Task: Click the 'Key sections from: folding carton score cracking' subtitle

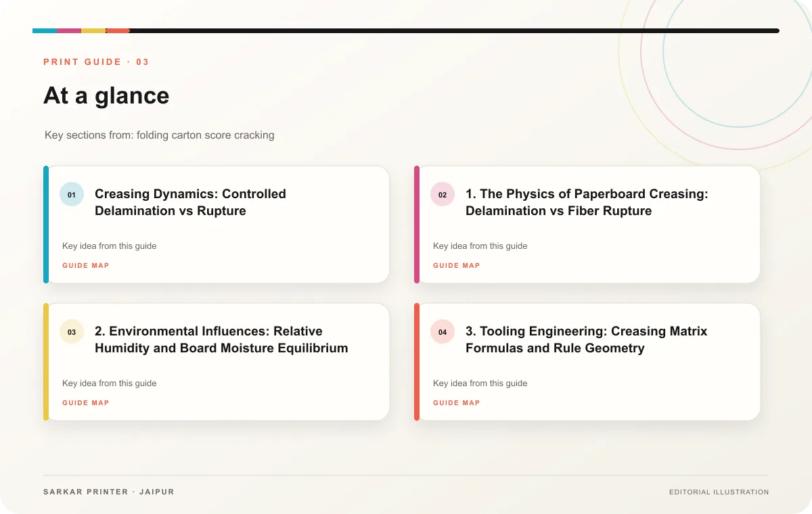Action: [x=160, y=135]
